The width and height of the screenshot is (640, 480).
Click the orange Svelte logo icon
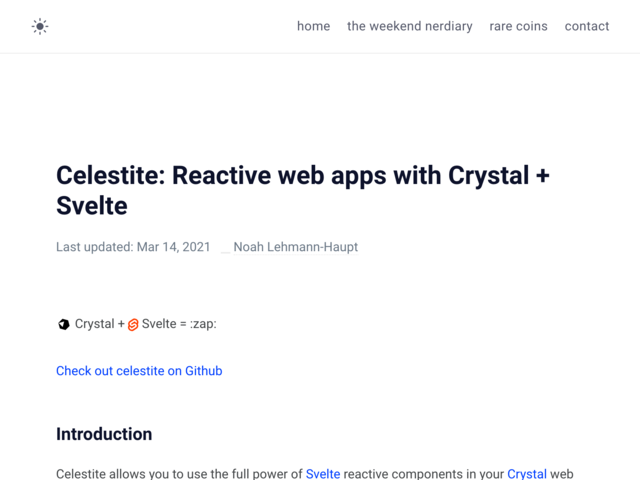click(x=133, y=324)
